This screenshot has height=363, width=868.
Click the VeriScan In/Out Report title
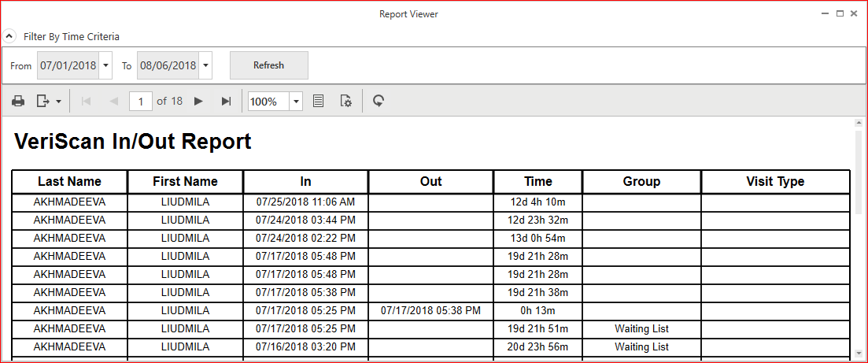click(x=132, y=142)
